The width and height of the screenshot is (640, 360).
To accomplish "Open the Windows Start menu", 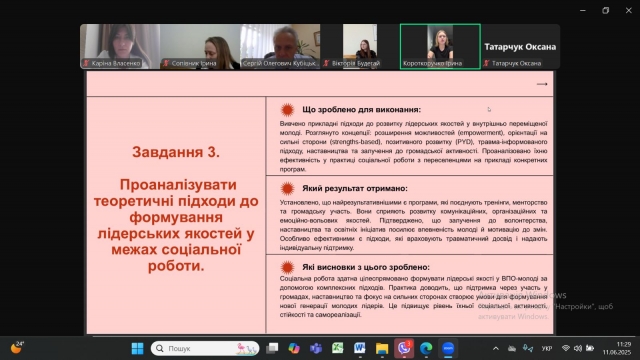I will tap(138, 348).
